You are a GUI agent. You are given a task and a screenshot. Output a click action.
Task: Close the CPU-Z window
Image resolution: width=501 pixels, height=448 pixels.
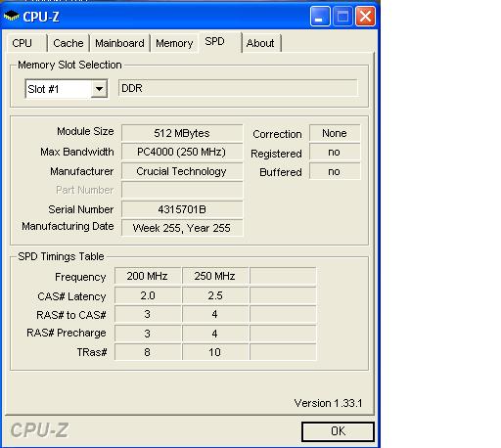[365, 16]
